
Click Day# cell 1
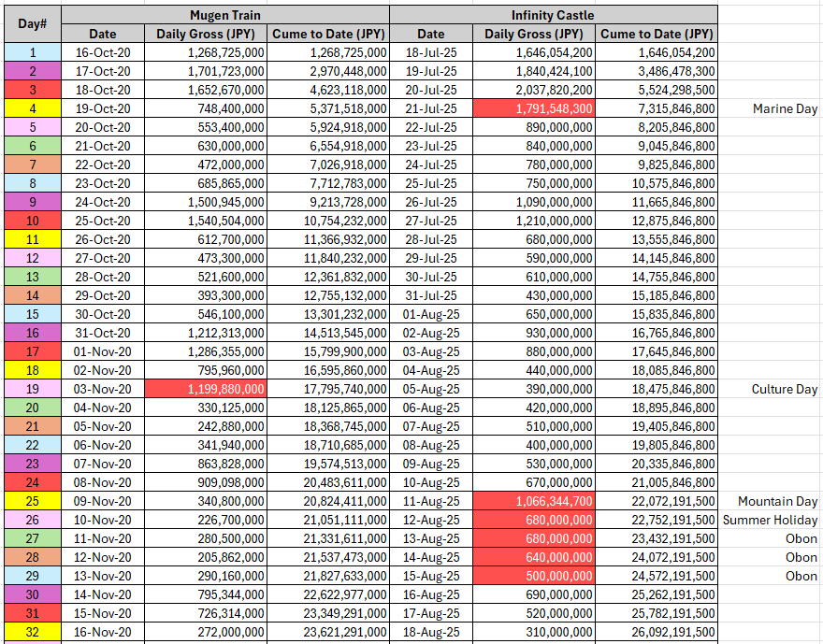tap(33, 52)
